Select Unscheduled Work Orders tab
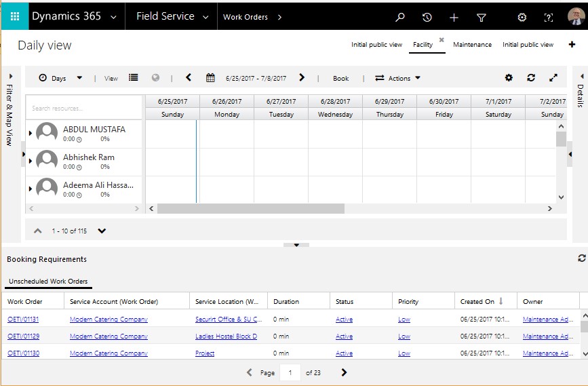The width and height of the screenshot is (588, 386). pyautogui.click(x=48, y=282)
